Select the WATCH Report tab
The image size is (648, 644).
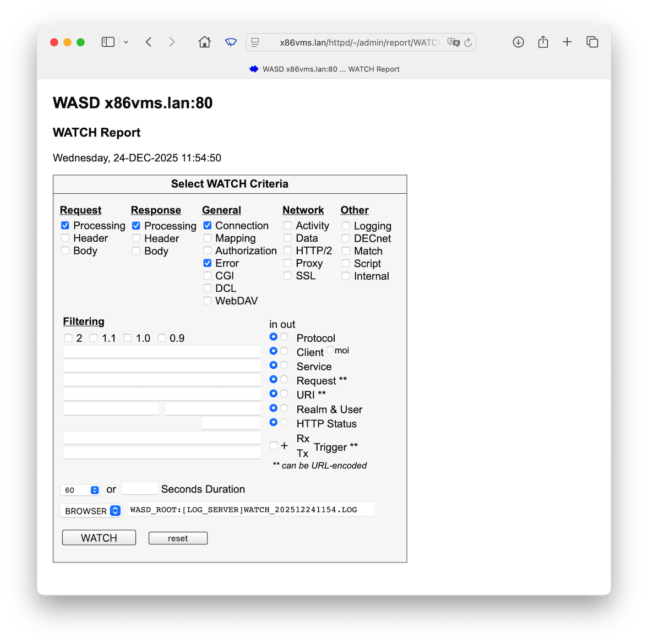(324, 69)
